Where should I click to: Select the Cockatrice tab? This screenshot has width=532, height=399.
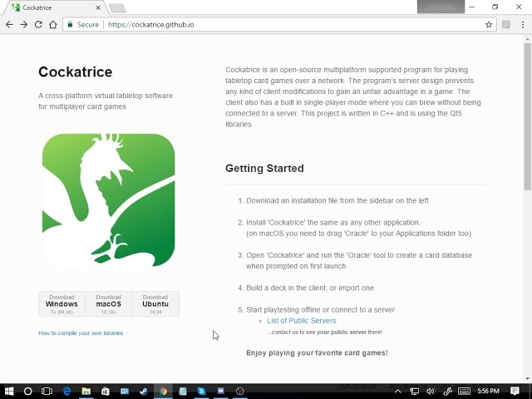[56, 7]
